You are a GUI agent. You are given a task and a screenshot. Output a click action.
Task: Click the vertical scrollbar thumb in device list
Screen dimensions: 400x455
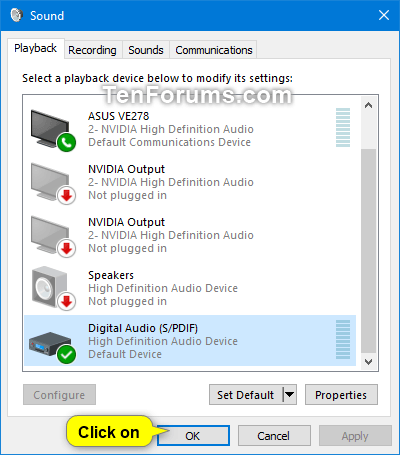(368, 251)
